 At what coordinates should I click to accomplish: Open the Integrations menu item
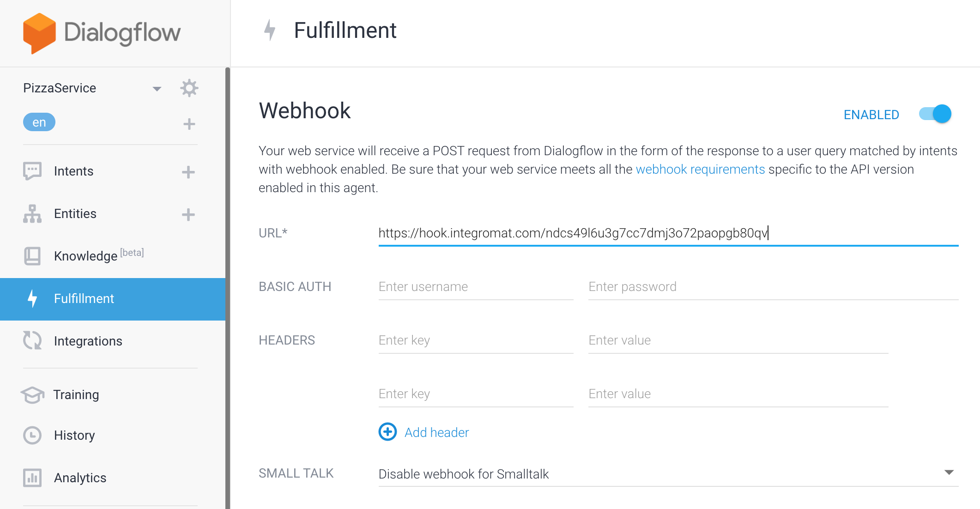pos(88,341)
